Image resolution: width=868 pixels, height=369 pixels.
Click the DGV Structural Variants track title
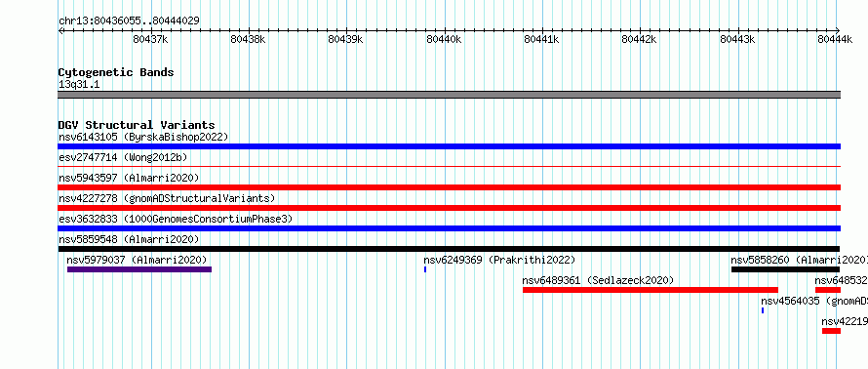pyautogui.click(x=137, y=125)
